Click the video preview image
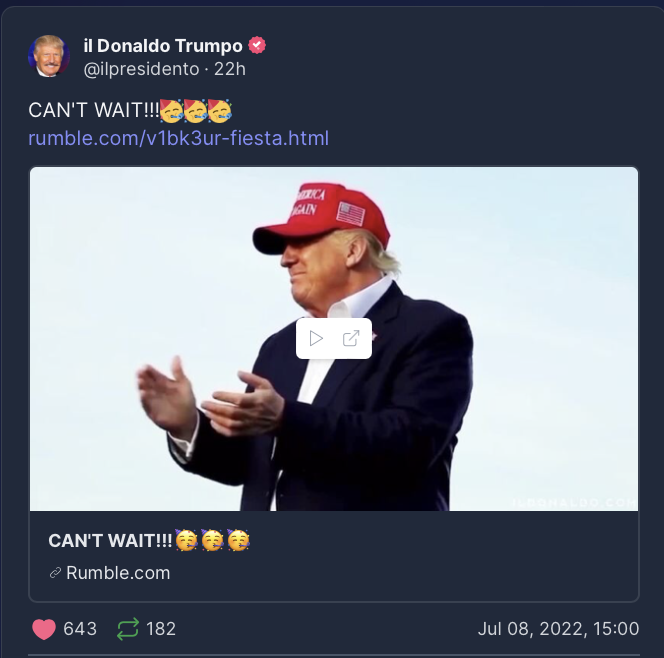The image size is (664, 658). click(334, 339)
